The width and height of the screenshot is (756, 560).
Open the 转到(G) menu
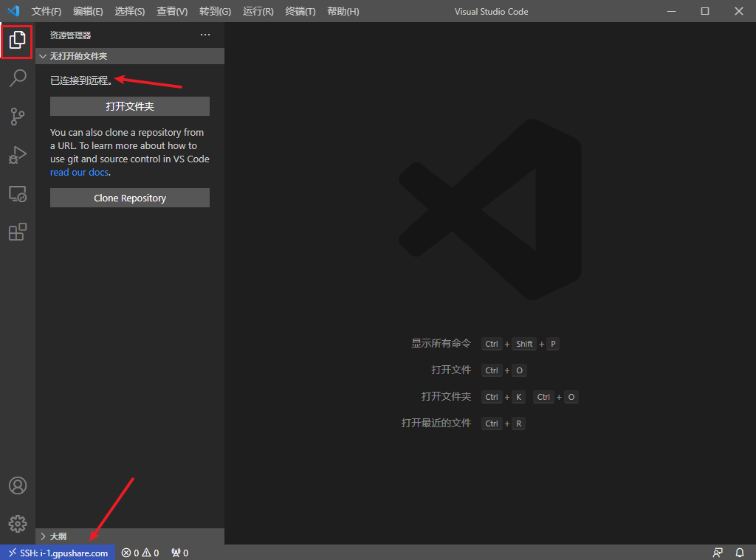click(x=215, y=11)
